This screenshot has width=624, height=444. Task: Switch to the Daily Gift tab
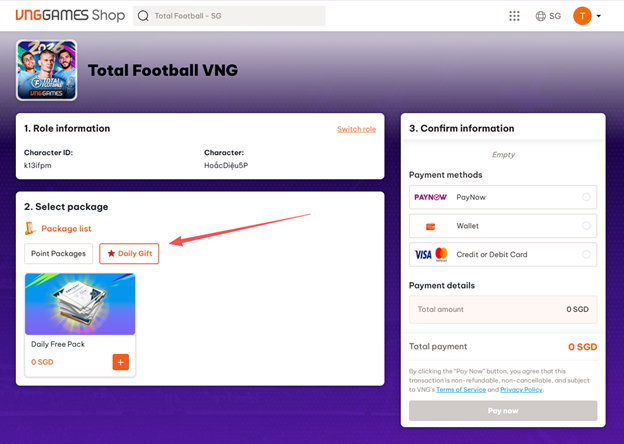(129, 254)
